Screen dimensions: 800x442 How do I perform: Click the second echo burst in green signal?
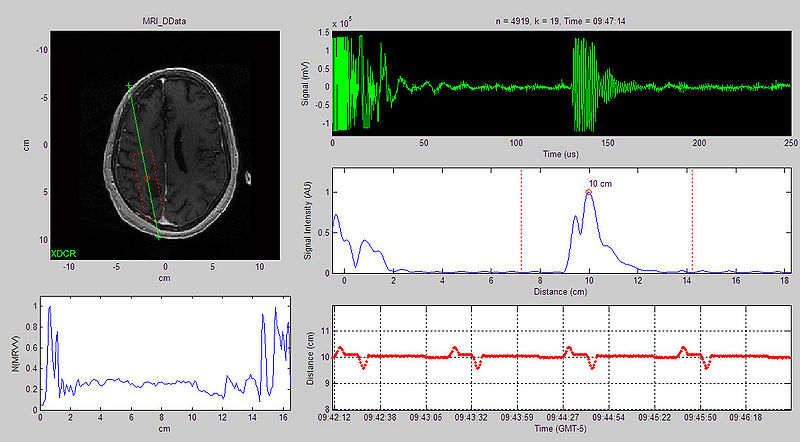pyautogui.click(x=585, y=85)
